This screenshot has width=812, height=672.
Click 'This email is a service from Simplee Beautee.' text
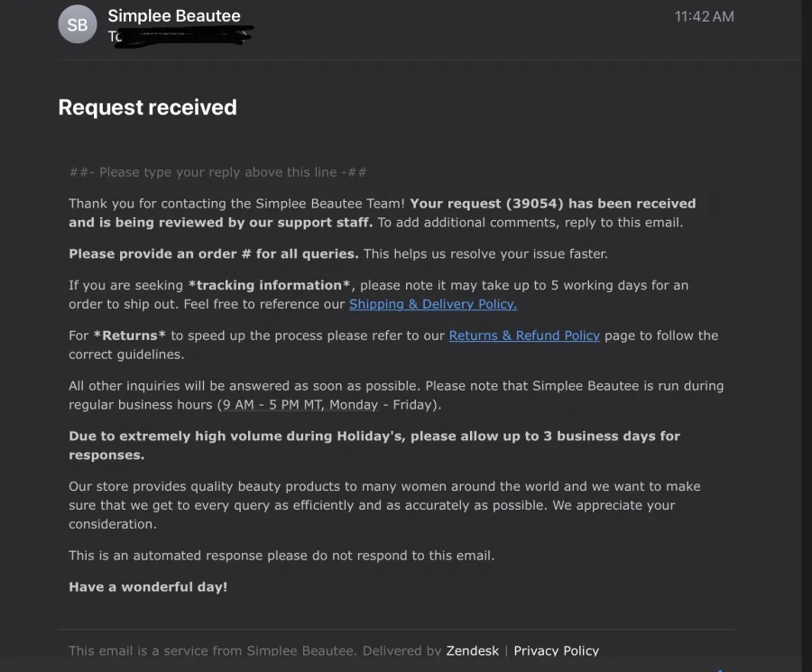point(213,650)
